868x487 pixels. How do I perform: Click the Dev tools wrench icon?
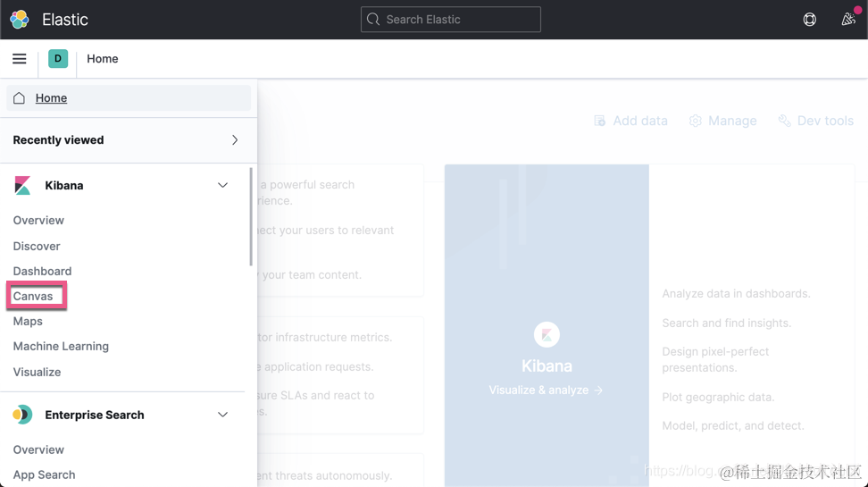coord(784,121)
